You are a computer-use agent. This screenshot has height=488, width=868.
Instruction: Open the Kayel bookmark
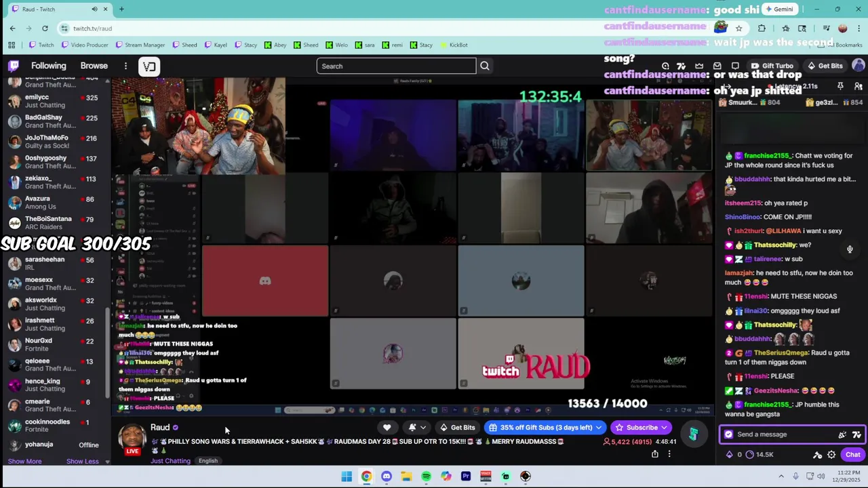click(x=215, y=45)
